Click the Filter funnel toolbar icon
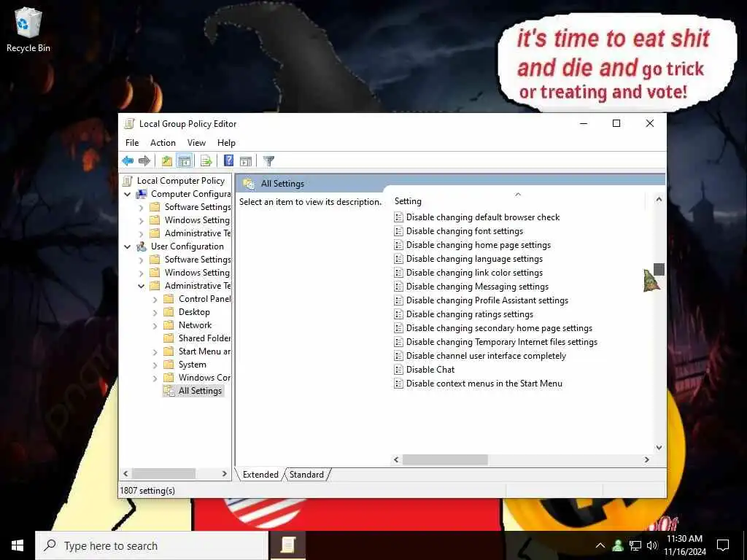The image size is (747, 560). [268, 161]
